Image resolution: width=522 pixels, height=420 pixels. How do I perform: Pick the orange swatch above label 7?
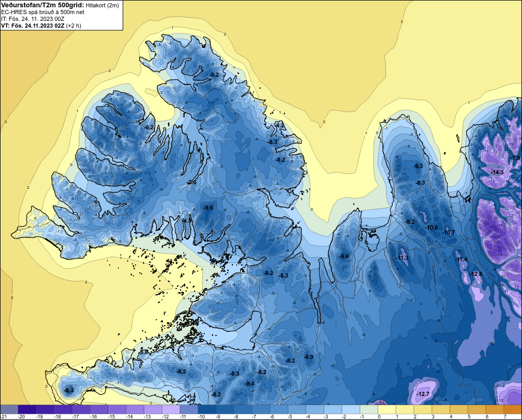[513, 409]
